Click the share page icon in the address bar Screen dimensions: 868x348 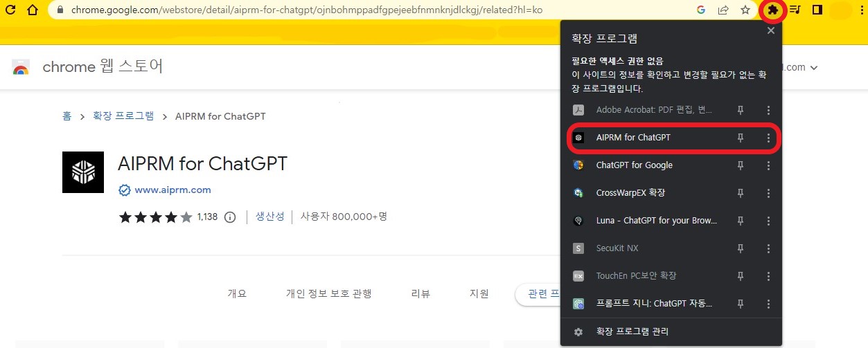coord(723,10)
